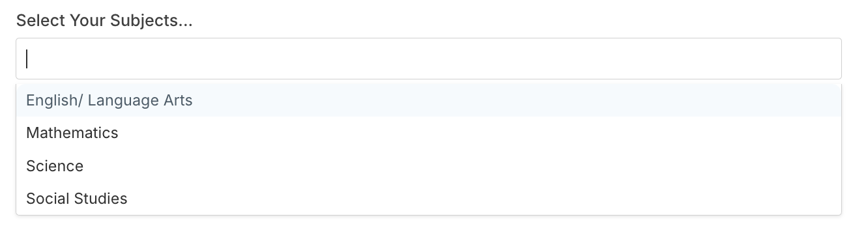Click the subjects search input field

click(x=429, y=59)
